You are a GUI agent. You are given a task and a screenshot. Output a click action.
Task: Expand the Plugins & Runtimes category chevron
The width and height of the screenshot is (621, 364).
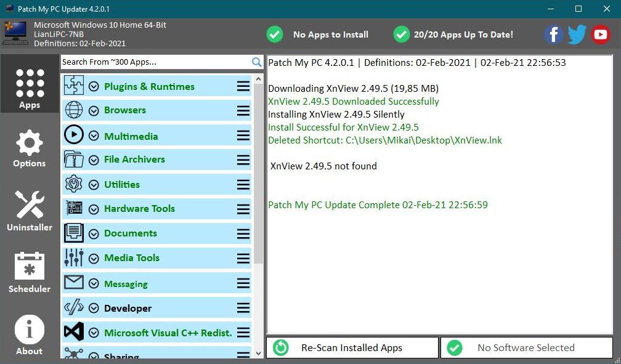[x=94, y=86]
